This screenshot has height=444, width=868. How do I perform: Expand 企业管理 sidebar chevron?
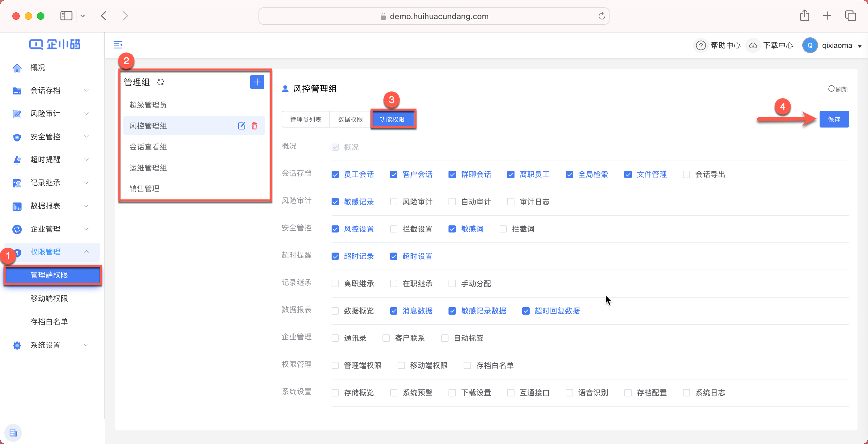pos(86,229)
